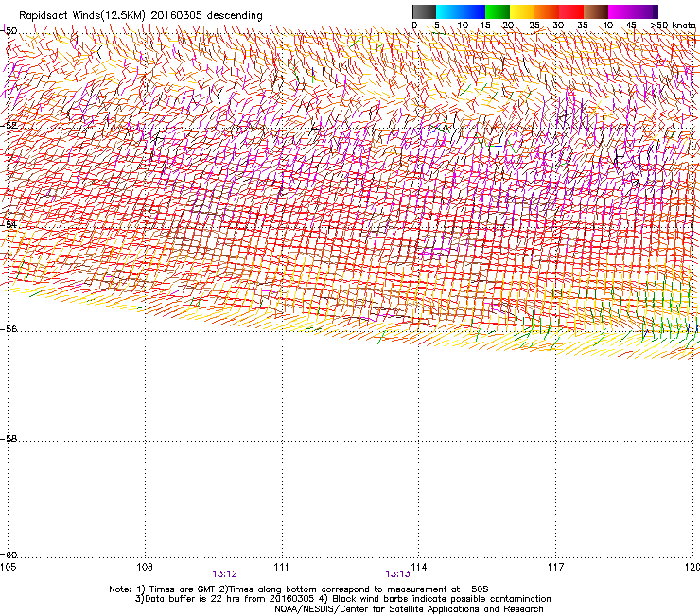Click the latitude label '-60'

(9, 554)
